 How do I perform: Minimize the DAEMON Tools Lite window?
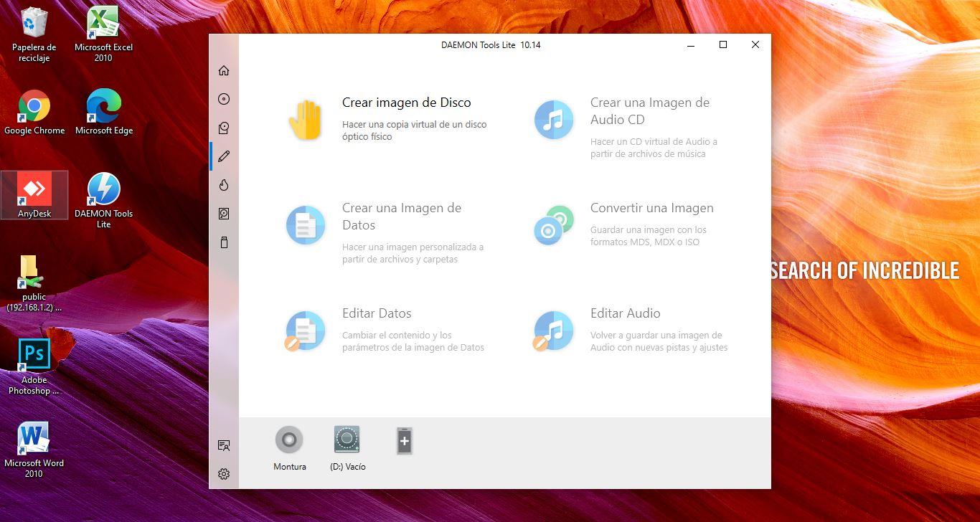coord(691,44)
